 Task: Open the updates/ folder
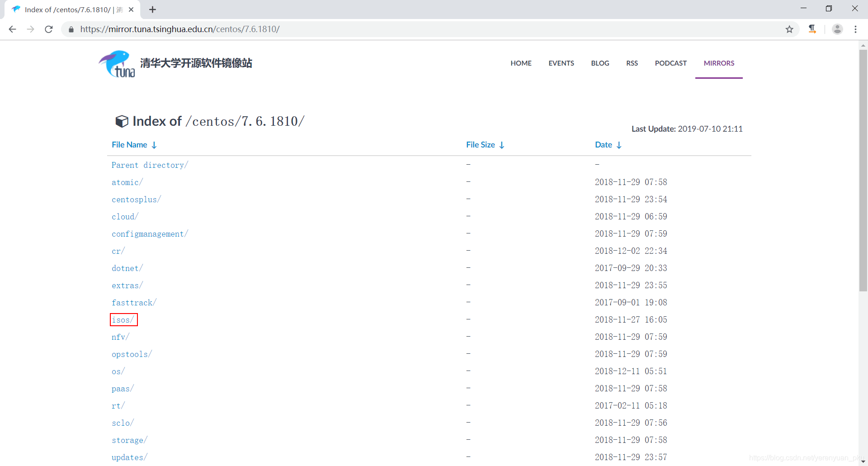pyautogui.click(x=129, y=457)
